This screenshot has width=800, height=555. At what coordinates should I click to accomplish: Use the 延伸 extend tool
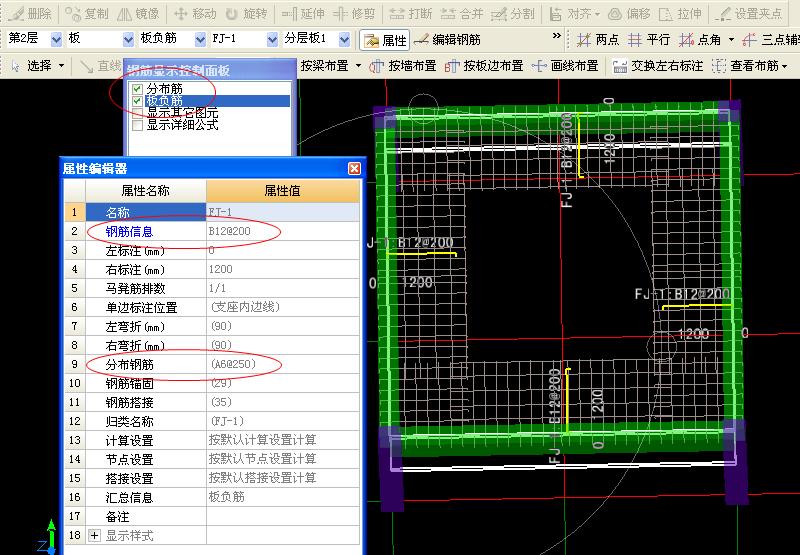point(303,13)
